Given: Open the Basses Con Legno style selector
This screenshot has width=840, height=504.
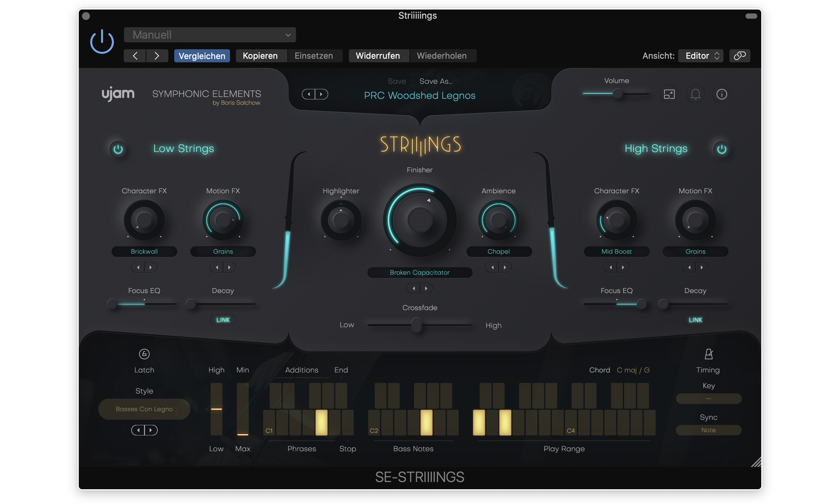Looking at the screenshot, I should tap(144, 409).
